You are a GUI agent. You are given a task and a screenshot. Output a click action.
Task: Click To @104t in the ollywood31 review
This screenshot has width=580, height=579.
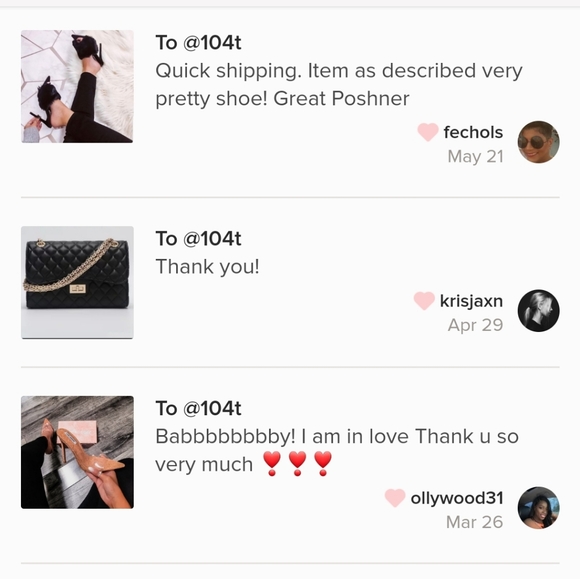[x=198, y=408]
